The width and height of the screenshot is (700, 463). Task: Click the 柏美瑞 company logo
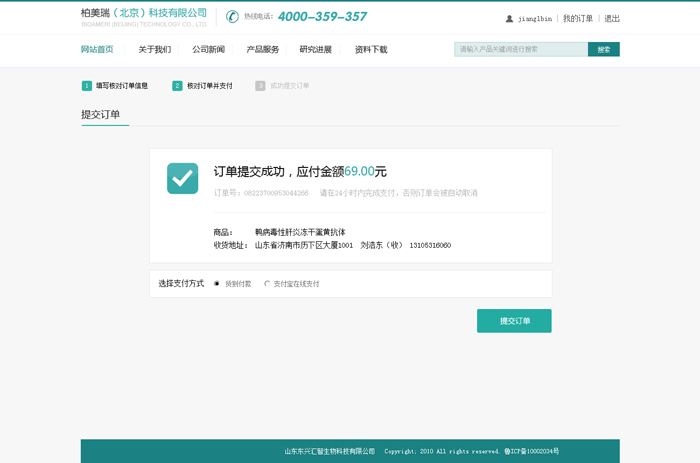point(144,17)
